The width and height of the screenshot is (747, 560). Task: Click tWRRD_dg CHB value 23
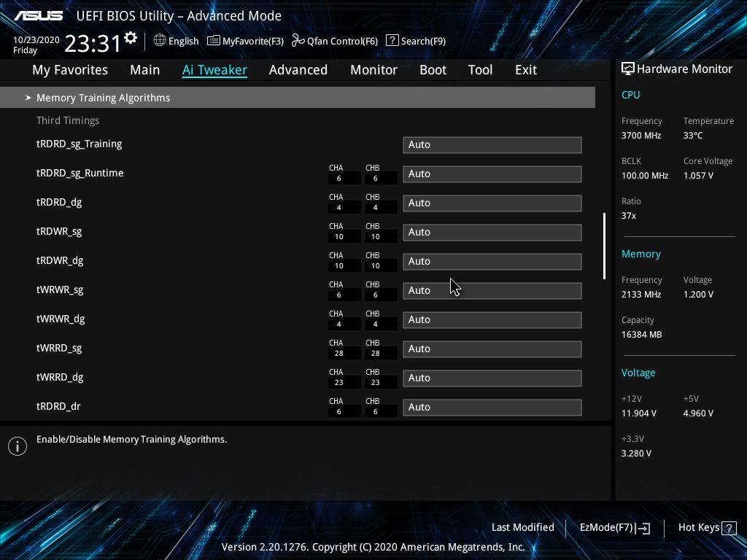(x=376, y=382)
